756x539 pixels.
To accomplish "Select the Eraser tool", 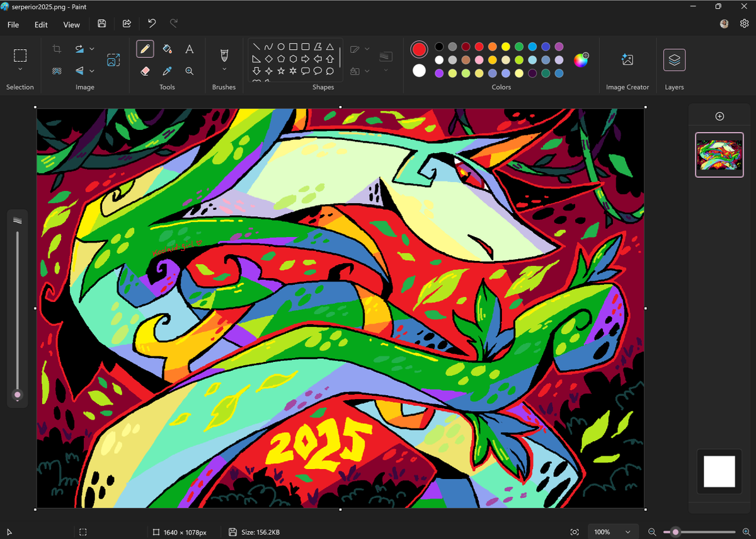I will pyautogui.click(x=145, y=71).
